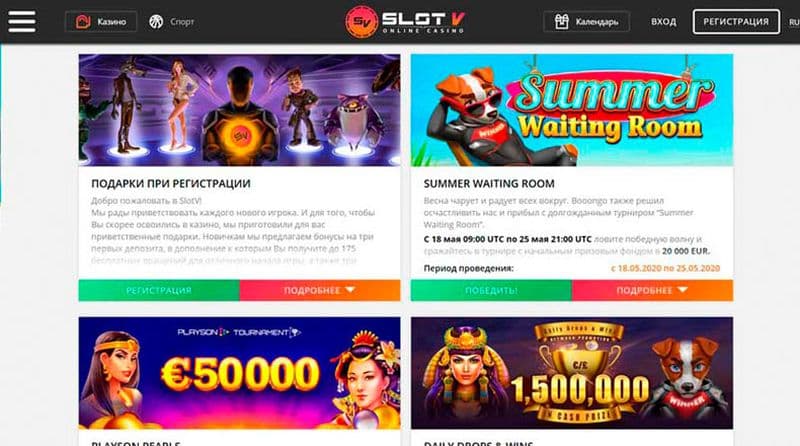Click the ПОДАРКИ ПРИ РЕГИСТРАЦИИ heading
This screenshot has width=800, height=446.
click(x=171, y=184)
